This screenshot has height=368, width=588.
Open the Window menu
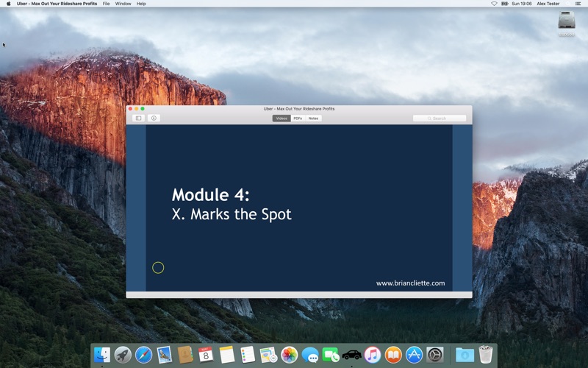(123, 4)
